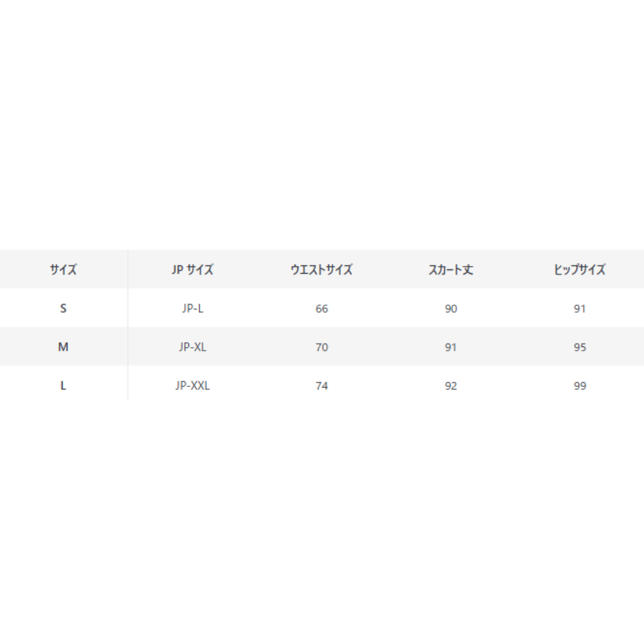Click the M size row label

point(63,347)
